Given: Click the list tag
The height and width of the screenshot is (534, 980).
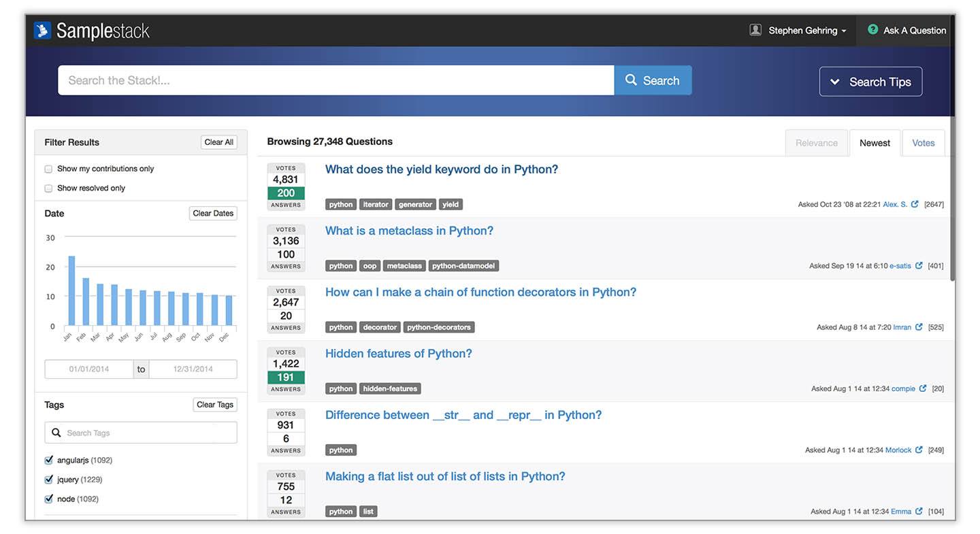Looking at the screenshot, I should (368, 511).
